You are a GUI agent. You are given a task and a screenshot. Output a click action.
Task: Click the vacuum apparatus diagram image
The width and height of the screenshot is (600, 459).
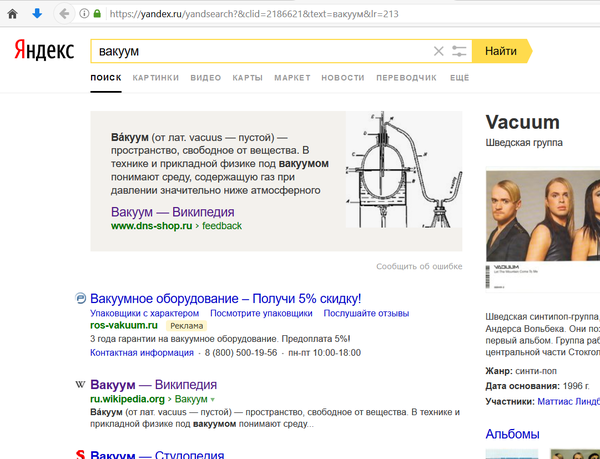coord(404,169)
